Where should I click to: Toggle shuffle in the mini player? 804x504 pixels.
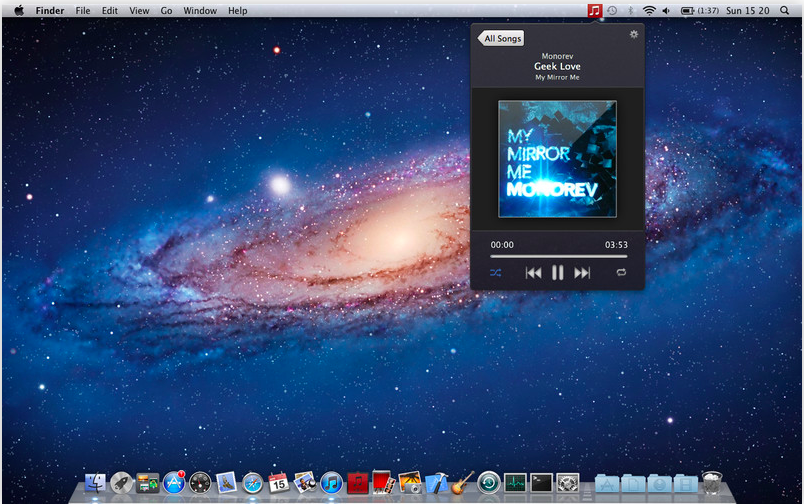(x=495, y=273)
